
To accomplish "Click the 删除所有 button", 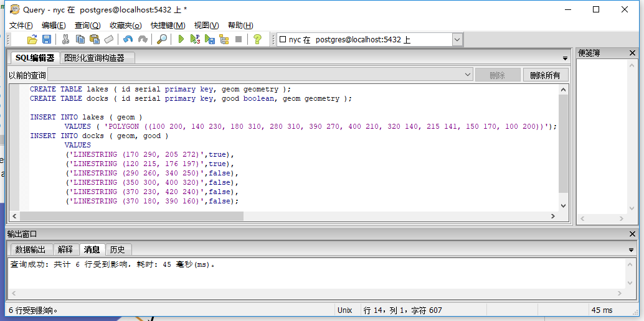I will pyautogui.click(x=545, y=75).
